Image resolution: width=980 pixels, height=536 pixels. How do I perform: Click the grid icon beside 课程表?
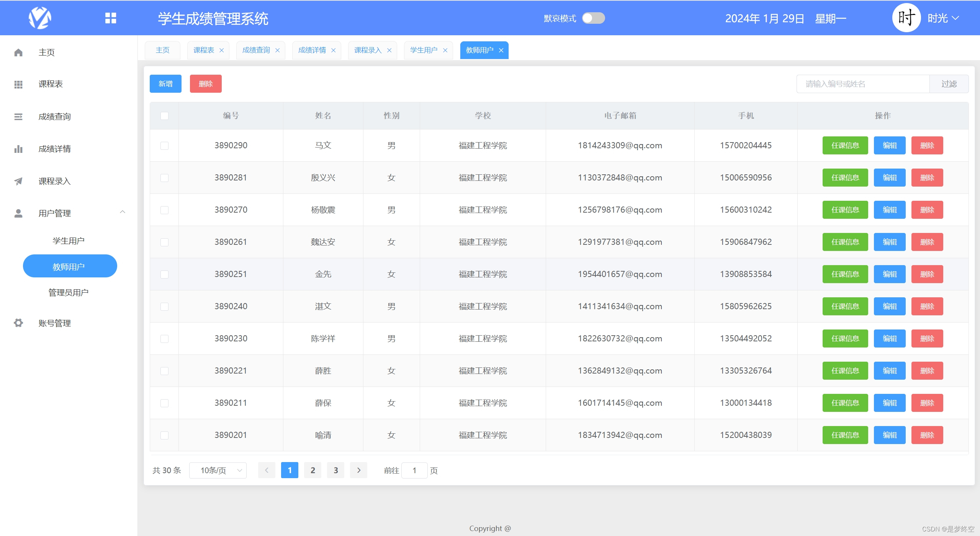[18, 84]
